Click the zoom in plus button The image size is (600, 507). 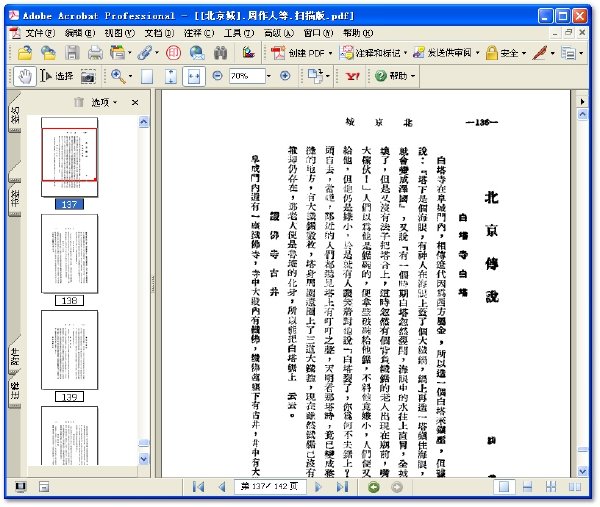285,76
